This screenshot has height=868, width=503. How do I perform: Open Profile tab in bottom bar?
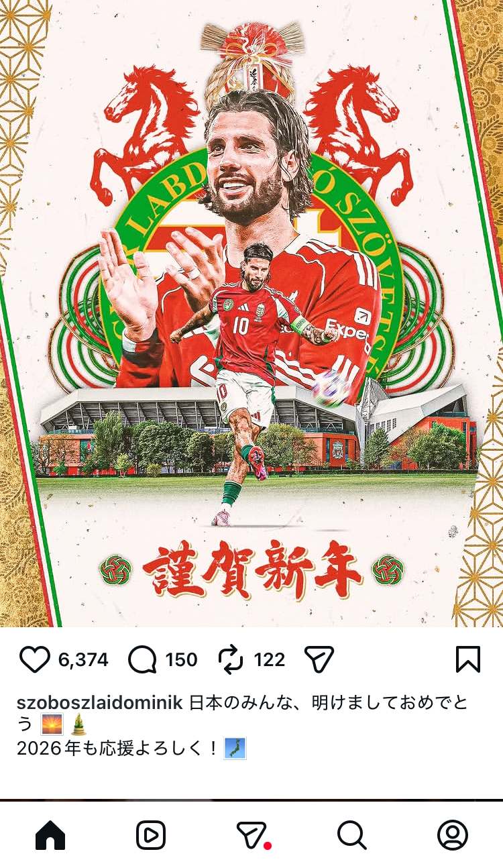pyautogui.click(x=453, y=835)
